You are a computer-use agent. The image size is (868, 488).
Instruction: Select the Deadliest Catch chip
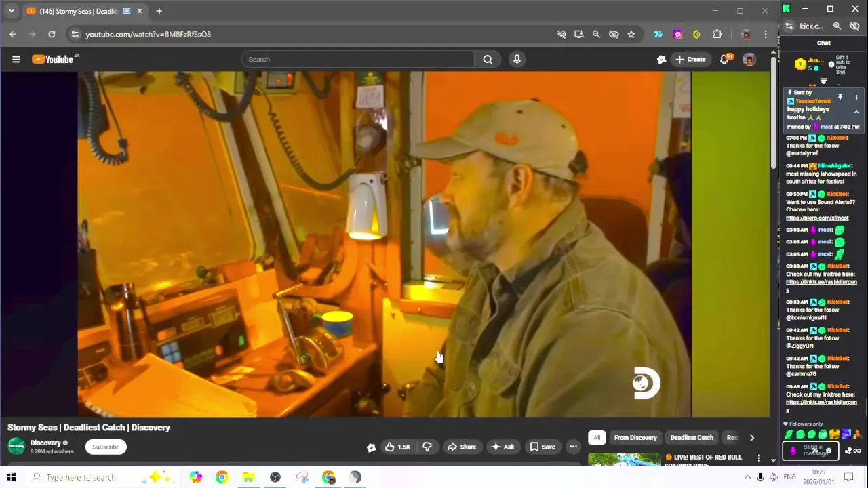pos(692,437)
